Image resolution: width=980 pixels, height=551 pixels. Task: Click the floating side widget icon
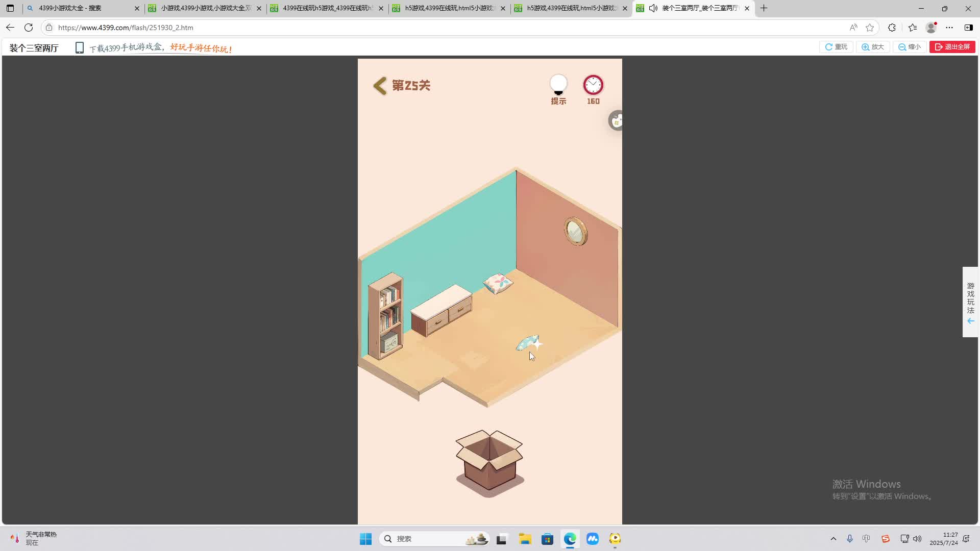(617, 121)
